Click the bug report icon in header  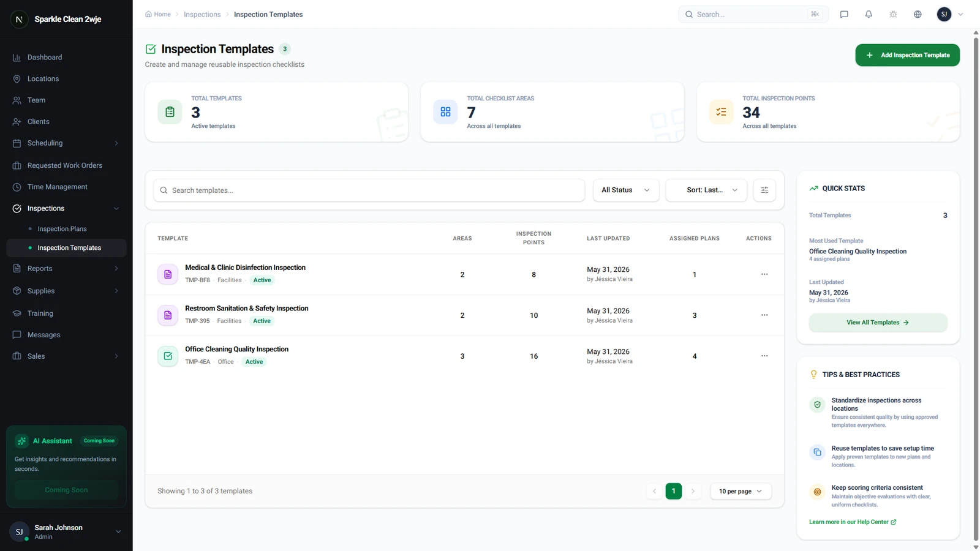pos(893,14)
